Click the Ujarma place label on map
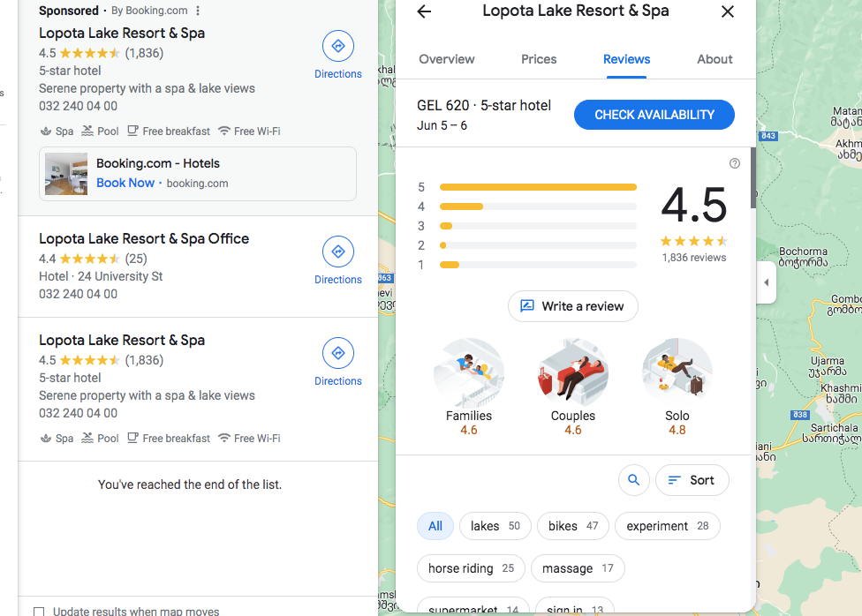The width and height of the screenshot is (862, 616). coord(828,366)
